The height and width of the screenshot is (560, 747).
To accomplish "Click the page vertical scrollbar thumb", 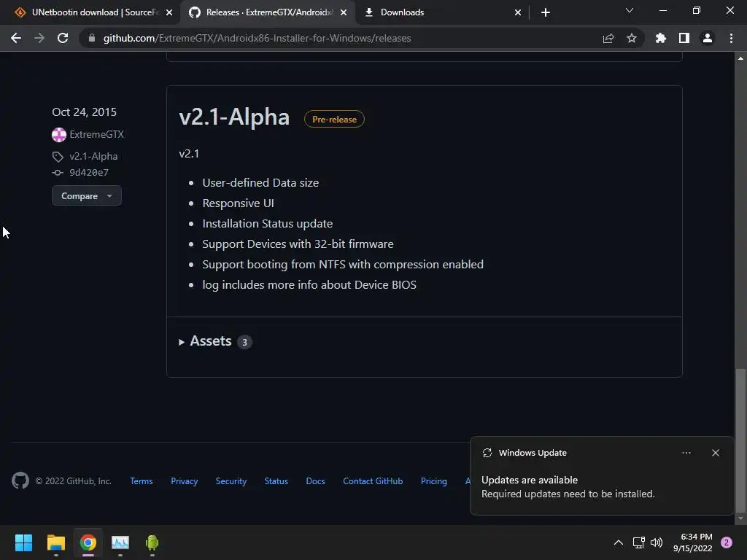I will (x=740, y=439).
